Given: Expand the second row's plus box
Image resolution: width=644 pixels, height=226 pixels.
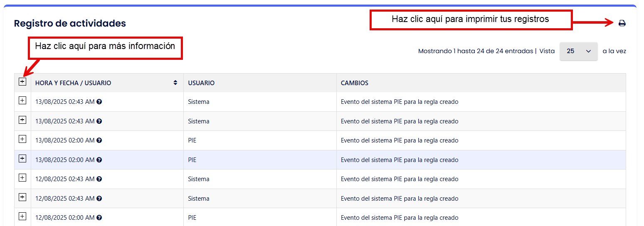Looking at the screenshot, I should pos(22,120).
